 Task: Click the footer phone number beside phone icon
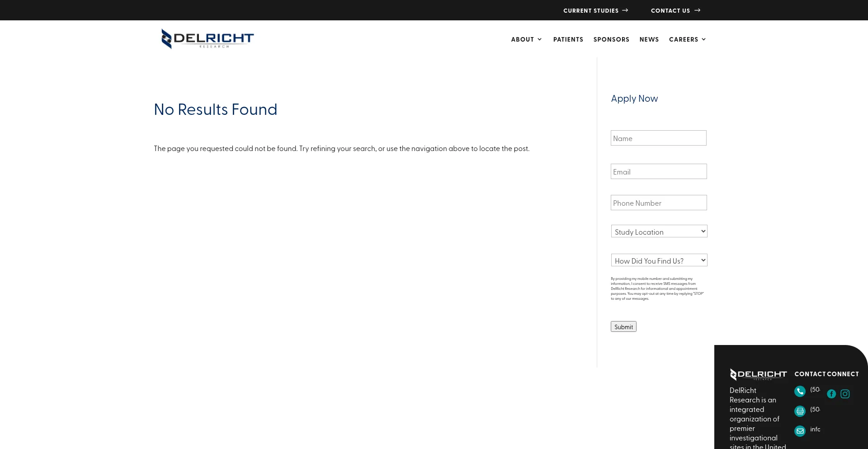815,389
